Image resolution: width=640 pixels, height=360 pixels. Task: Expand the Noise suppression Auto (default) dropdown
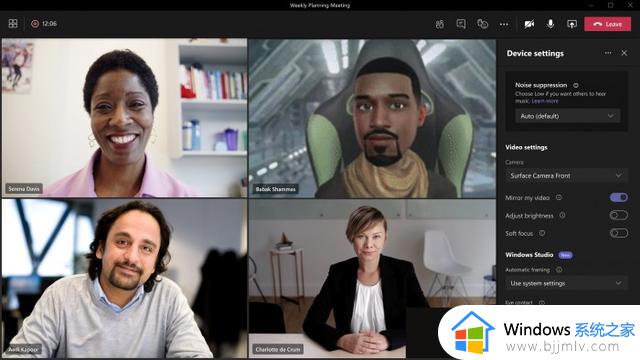click(x=567, y=116)
